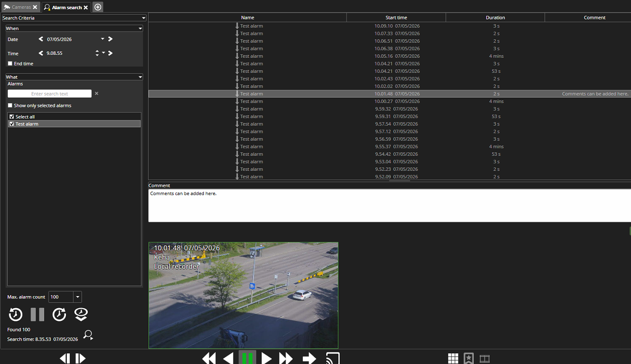The image size is (631, 364).
Task: Select the alarm row starting 10.02.43
Action: point(389,79)
